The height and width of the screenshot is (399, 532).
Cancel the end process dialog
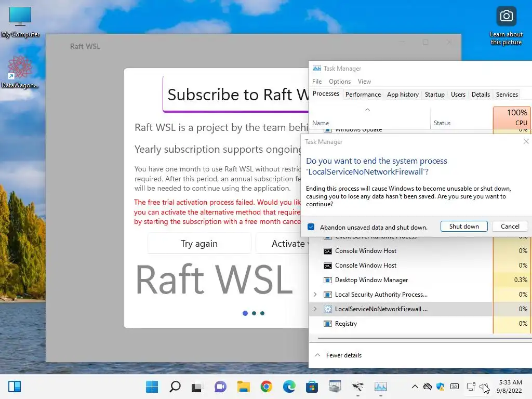coord(510,227)
